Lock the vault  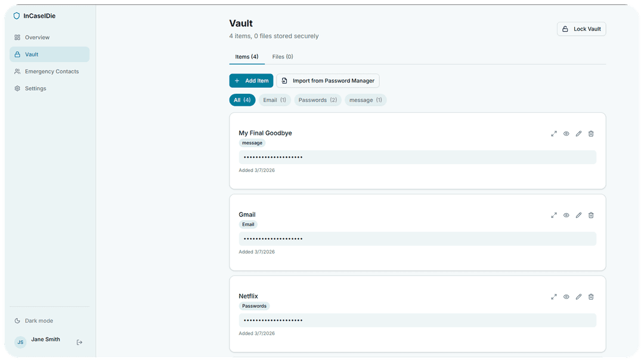tap(581, 29)
